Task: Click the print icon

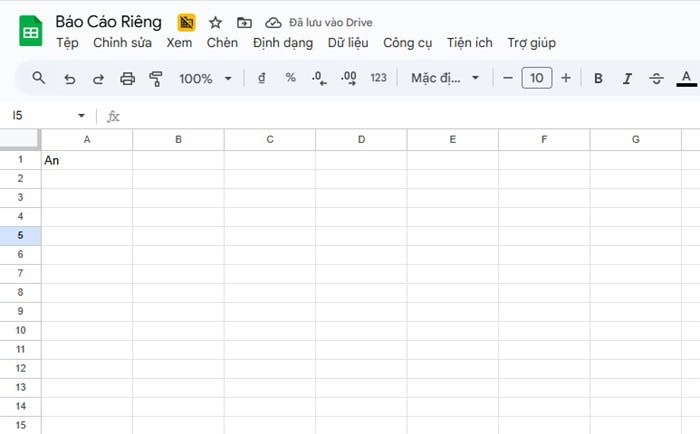Action: pos(127,78)
